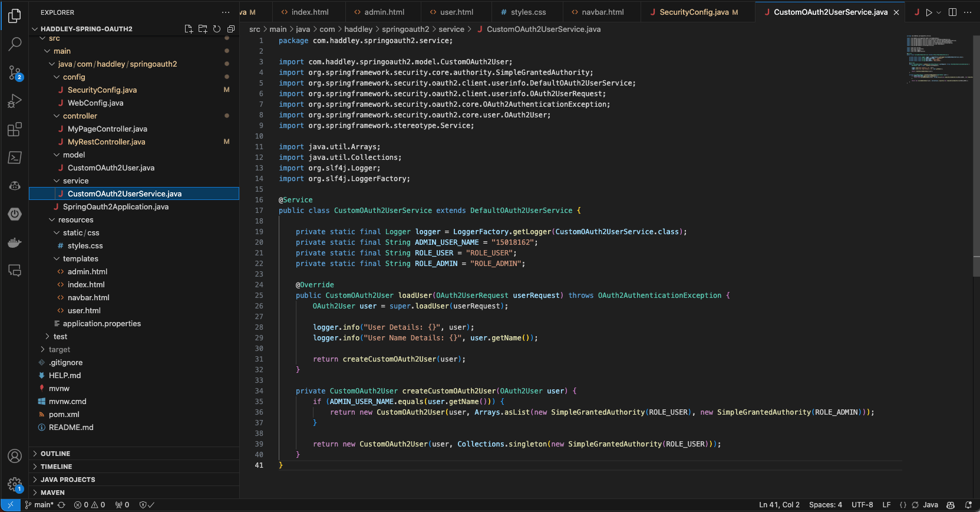The width and height of the screenshot is (980, 512).
Task: Click New File icon in explorer header
Action: (189, 29)
